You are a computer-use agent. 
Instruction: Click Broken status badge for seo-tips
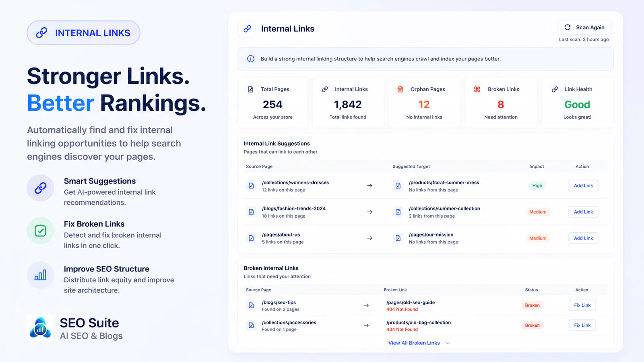pos(532,305)
